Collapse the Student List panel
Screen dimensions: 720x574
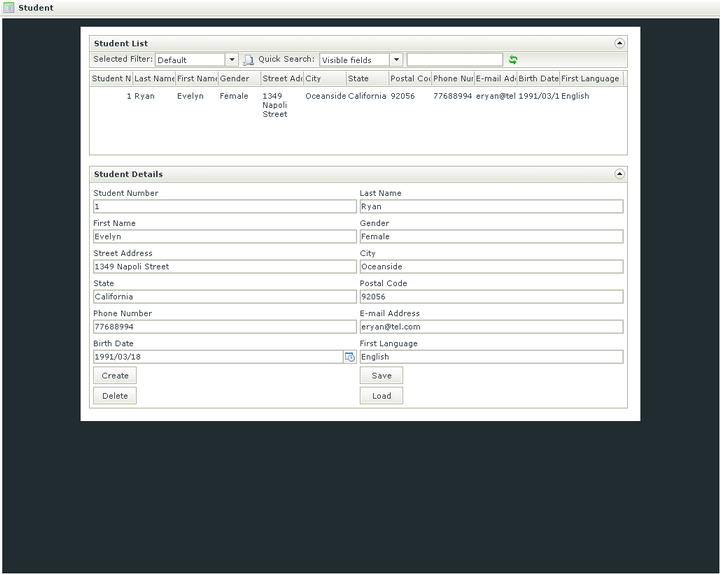pos(619,43)
